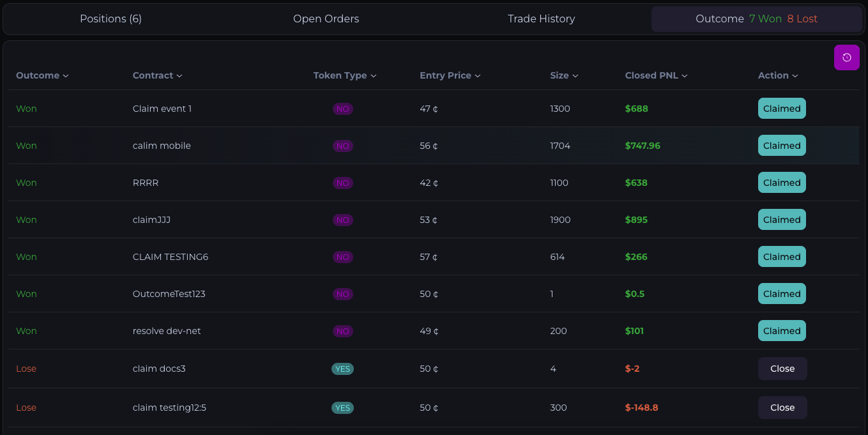The image size is (868, 435).
Task: Click the Claimed button for CLAIM TESTING6
Action: pyautogui.click(x=782, y=256)
